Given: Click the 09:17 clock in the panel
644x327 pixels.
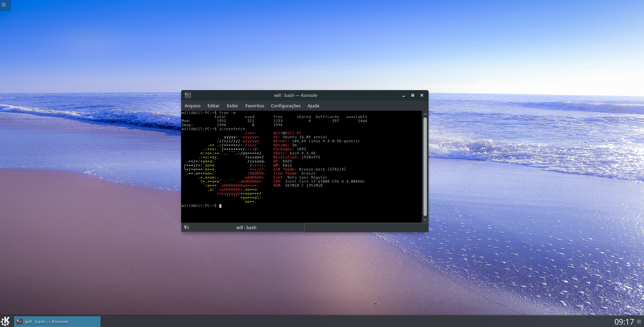Looking at the screenshot, I should click(x=624, y=322).
